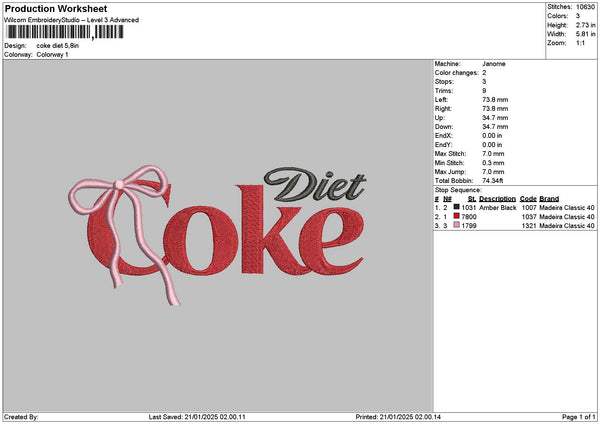
Task: Click the 'Max Jump:' label
Action: [x=450, y=172]
